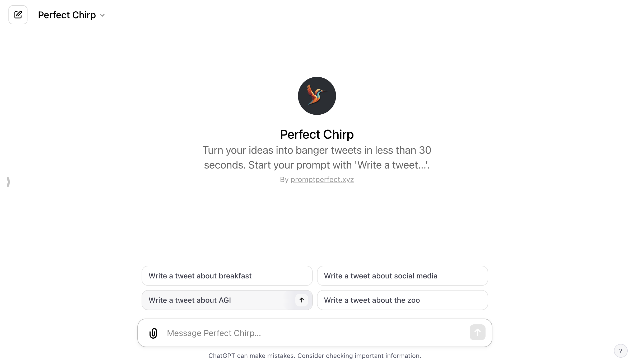
Task: Click the down chevron next to Perfect Chirp title
Action: [x=102, y=15]
